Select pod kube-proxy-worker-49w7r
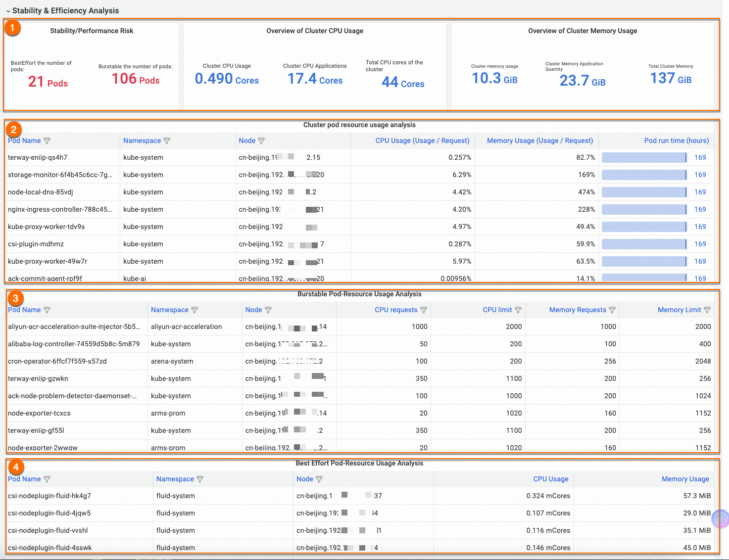This screenshot has height=560, width=729. tap(48, 262)
